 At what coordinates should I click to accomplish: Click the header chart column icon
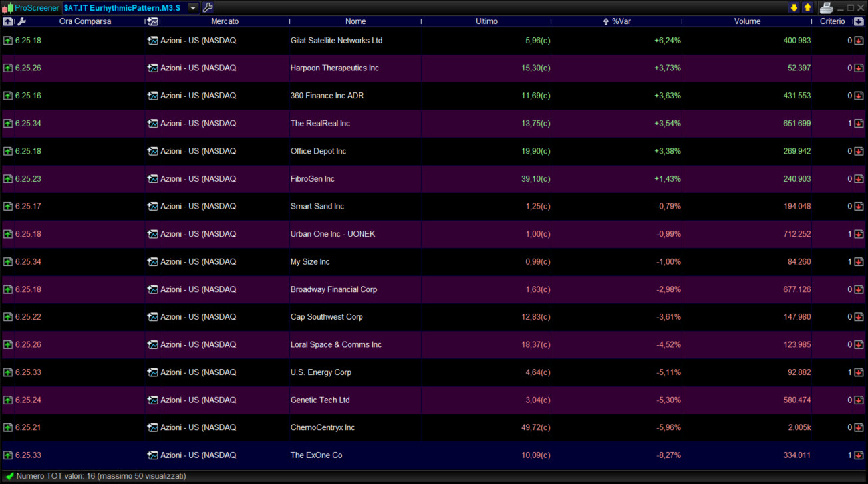153,21
